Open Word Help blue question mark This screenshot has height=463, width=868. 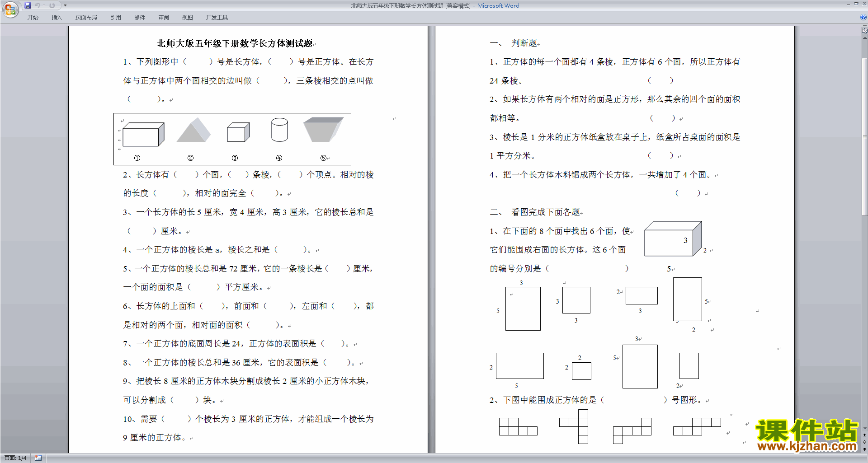point(863,18)
